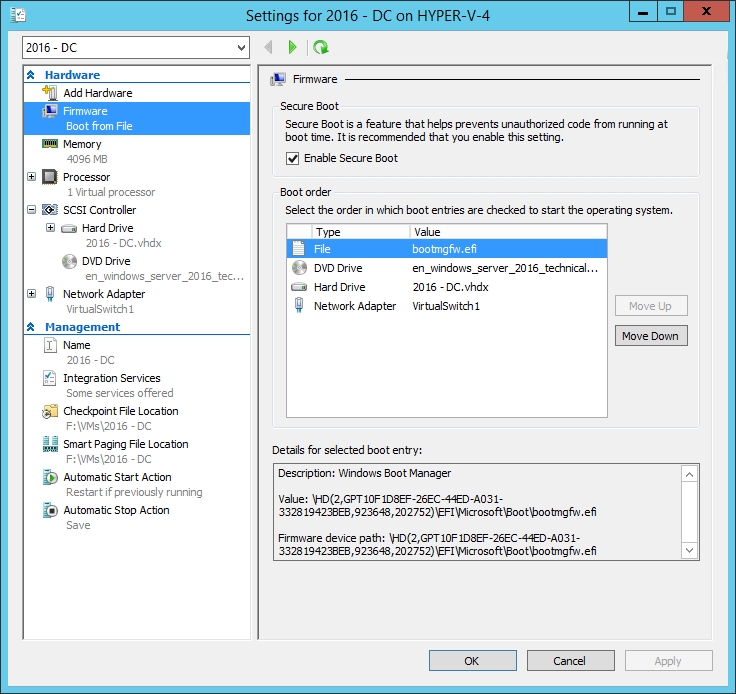Click the Smart Paging File Location icon

[x=50, y=444]
